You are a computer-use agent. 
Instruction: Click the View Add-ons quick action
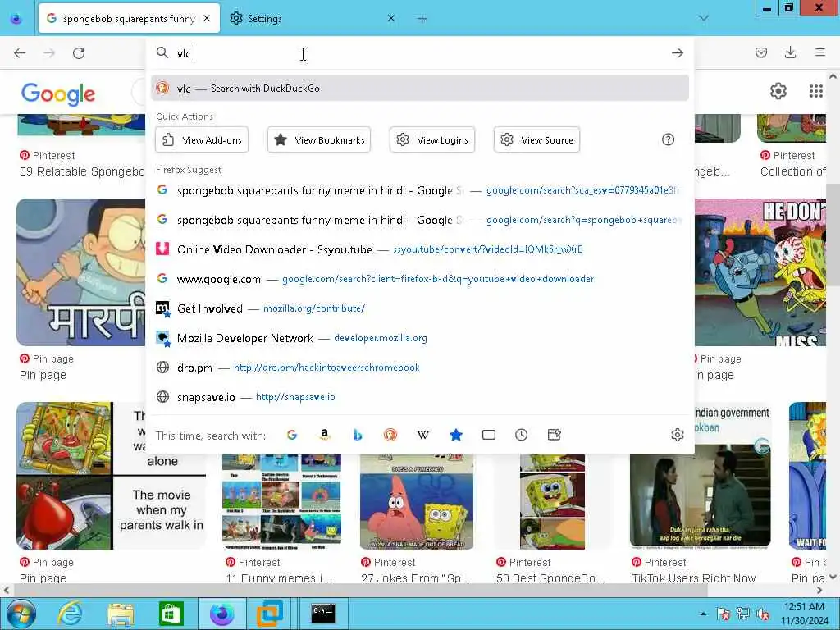(202, 139)
